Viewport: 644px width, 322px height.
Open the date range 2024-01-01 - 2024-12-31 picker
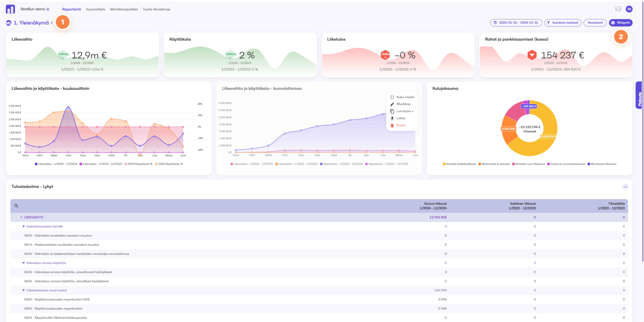516,23
